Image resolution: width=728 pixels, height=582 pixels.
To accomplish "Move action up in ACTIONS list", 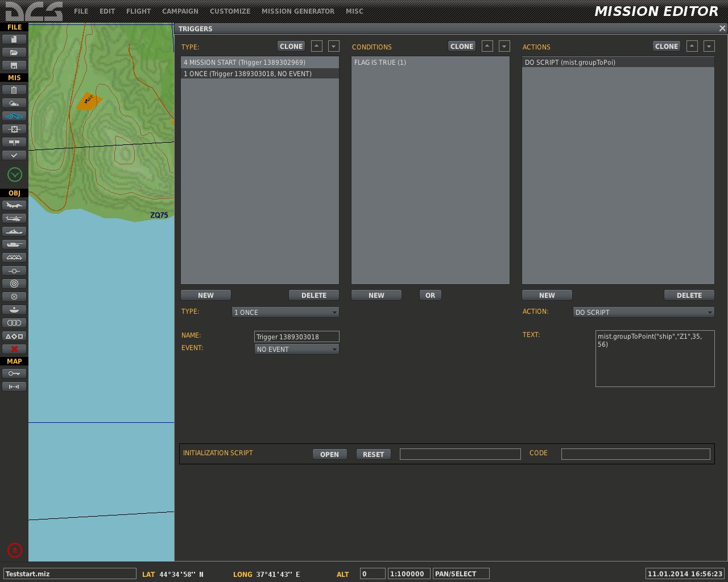I will coord(692,46).
